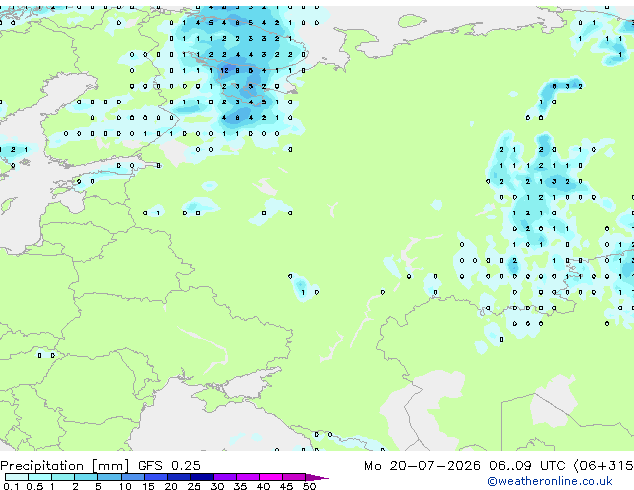Pick the 15 to 20 mm legend swatch
634x490 pixels.
155,477
